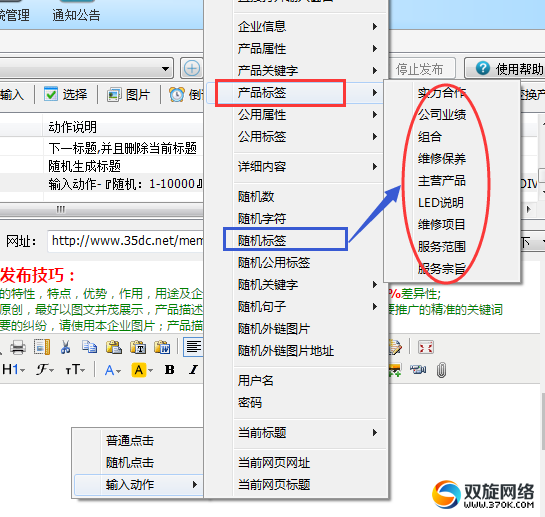This screenshot has width=545, height=517.
Task: Click the 图片 toolbar button
Action: (128, 95)
